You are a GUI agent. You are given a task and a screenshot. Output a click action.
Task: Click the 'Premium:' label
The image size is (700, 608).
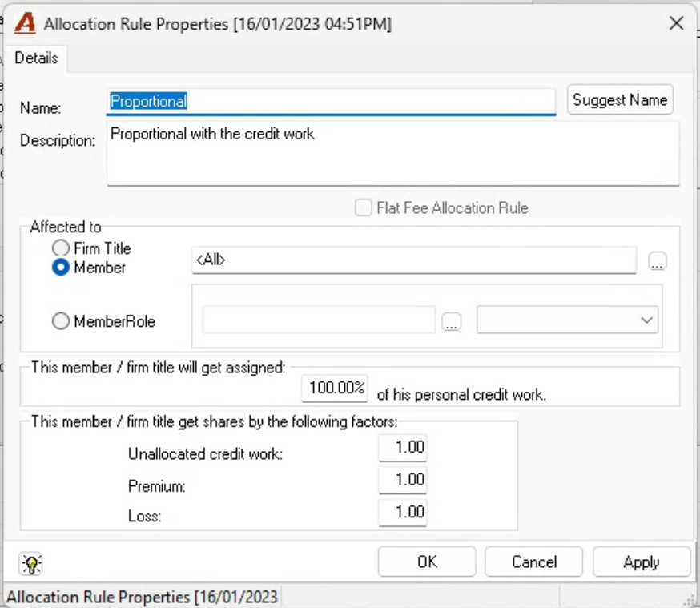[157, 486]
